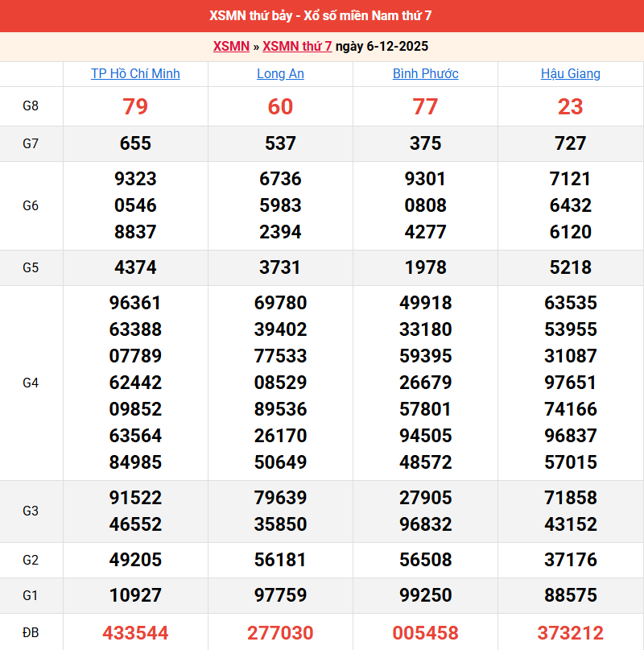Viewport: 644px width, 650px height.
Task: Select special prize number 373212
Action: click(570, 633)
